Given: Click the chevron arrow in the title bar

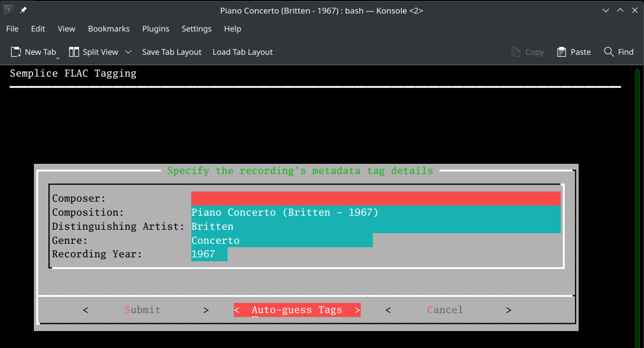Looking at the screenshot, I should 606,10.
